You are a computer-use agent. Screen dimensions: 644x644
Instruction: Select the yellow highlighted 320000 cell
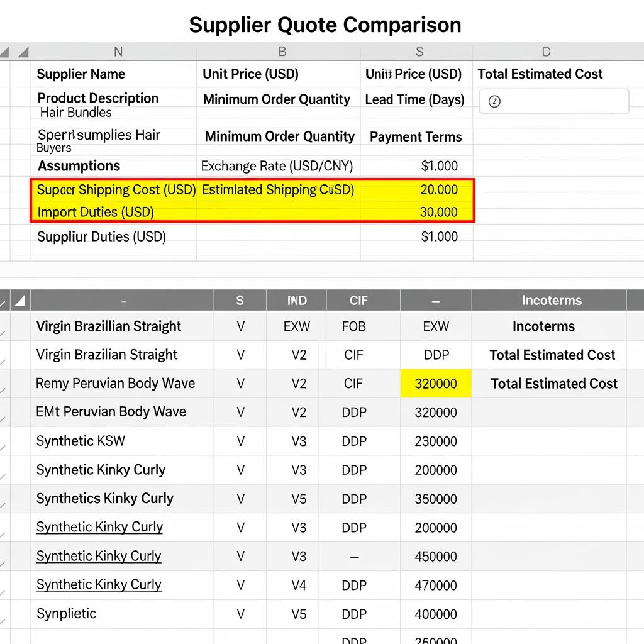coord(436,384)
